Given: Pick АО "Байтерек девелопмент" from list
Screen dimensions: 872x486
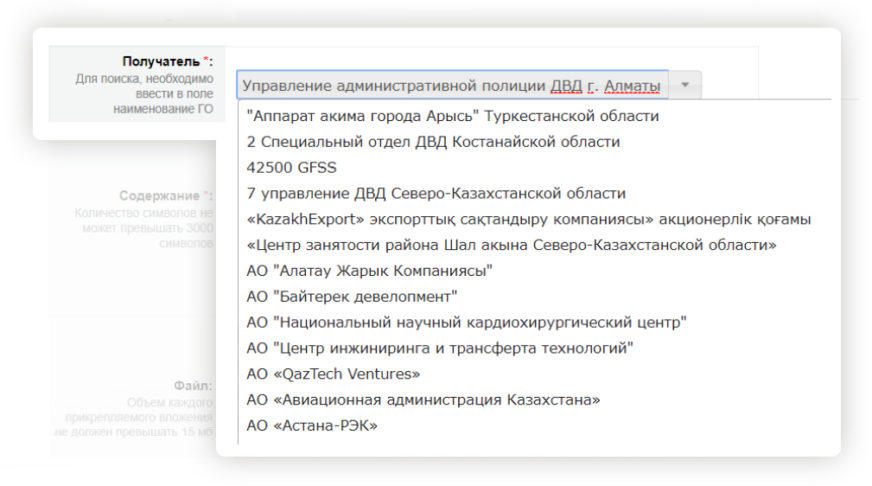Looking at the screenshot, I should (351, 297).
